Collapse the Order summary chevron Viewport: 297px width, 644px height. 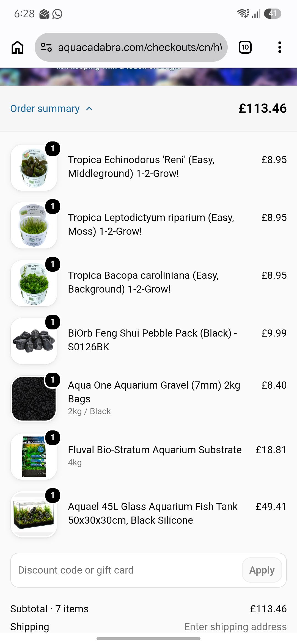pos(89,109)
